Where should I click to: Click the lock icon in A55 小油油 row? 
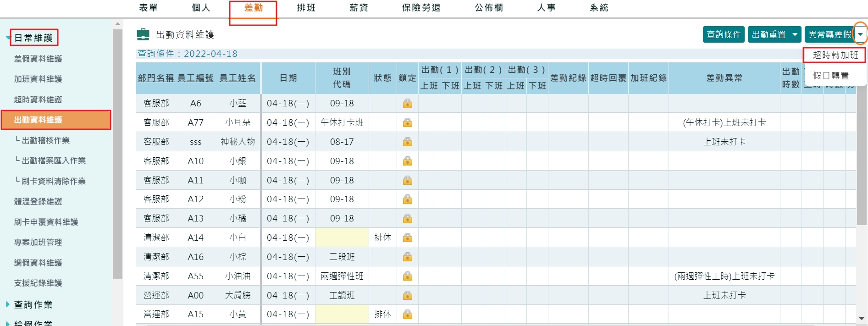407,276
